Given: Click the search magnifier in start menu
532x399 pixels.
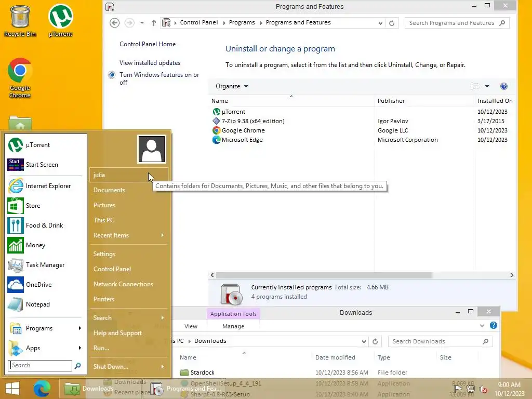Looking at the screenshot, I should coord(78,365).
